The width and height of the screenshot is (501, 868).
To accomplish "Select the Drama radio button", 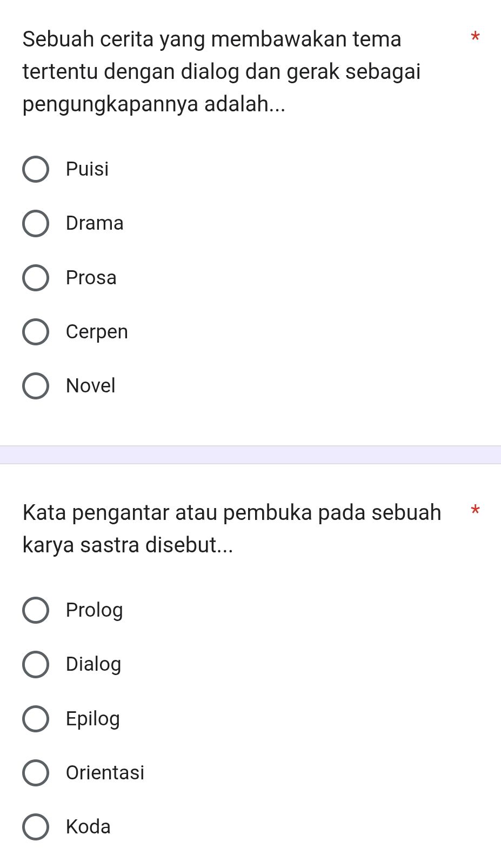I will point(36,223).
